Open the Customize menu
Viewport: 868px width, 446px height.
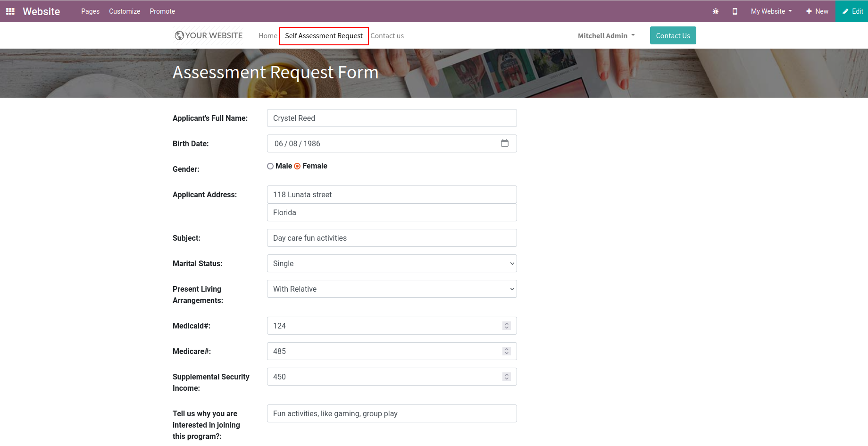click(125, 11)
